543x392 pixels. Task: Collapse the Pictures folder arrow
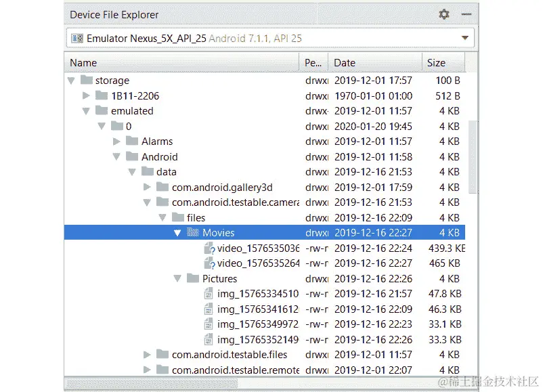pos(177,279)
